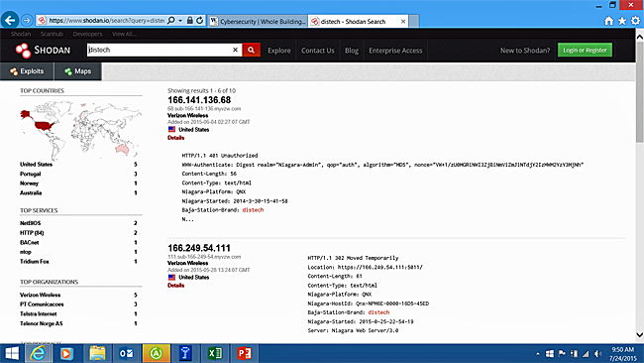Viewport: 644px width, 363px height.
Task: Open the Contact Us link
Action: 317,51
